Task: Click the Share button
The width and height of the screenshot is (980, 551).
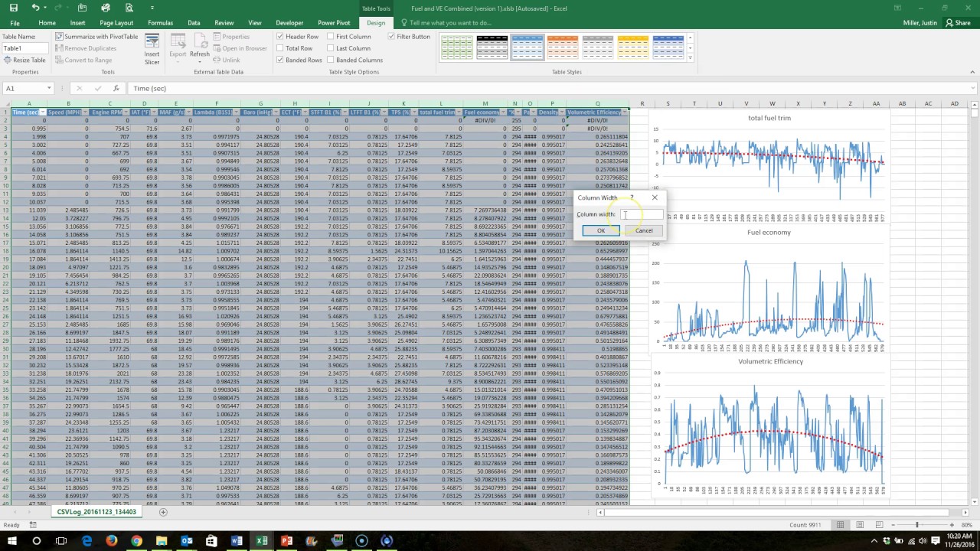Action: pyautogui.click(x=958, y=23)
